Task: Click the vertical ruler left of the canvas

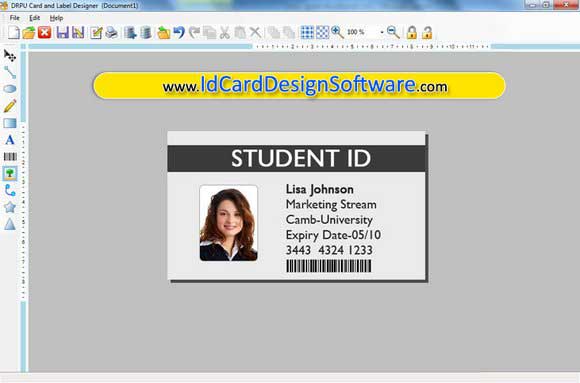Action: pos(23,211)
